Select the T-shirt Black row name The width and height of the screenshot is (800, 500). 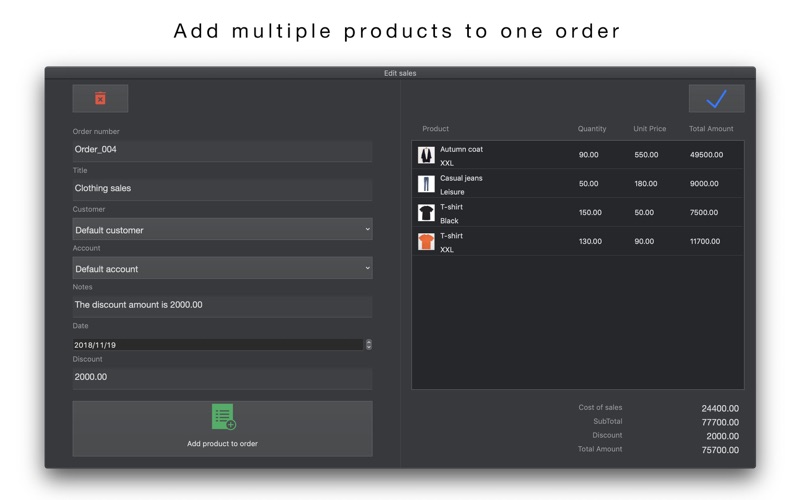pos(452,207)
